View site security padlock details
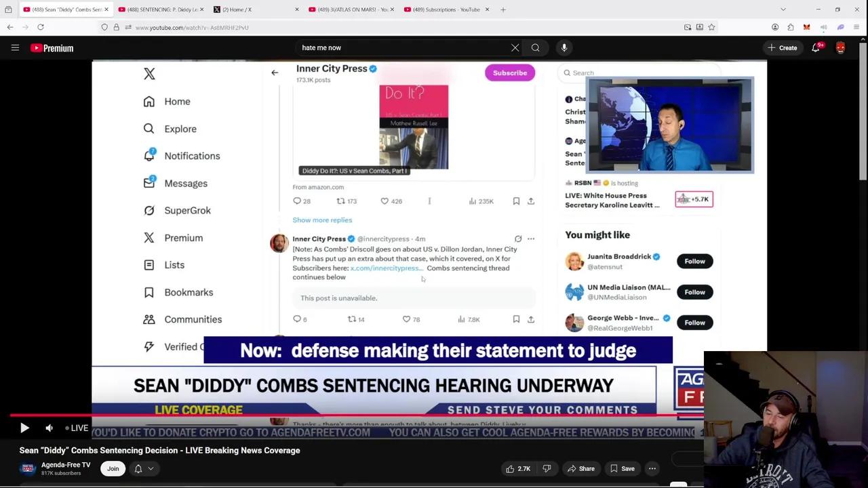 click(116, 27)
